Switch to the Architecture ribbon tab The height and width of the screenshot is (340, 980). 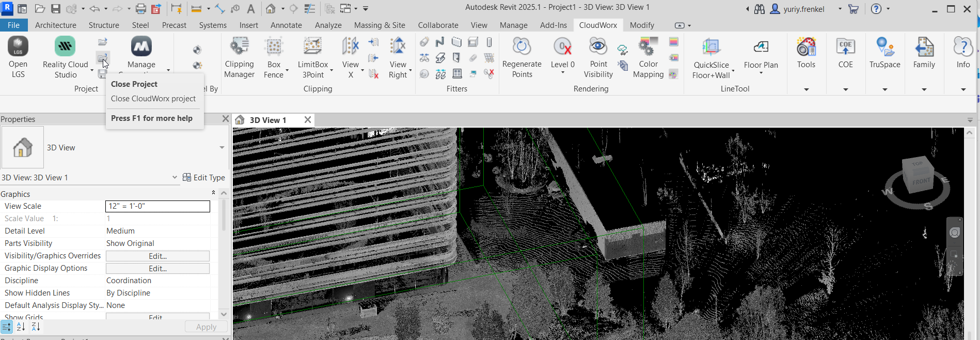(x=56, y=25)
